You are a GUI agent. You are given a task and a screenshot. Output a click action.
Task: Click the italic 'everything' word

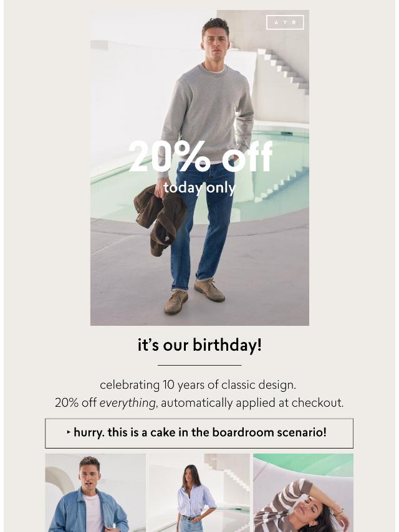click(x=127, y=402)
